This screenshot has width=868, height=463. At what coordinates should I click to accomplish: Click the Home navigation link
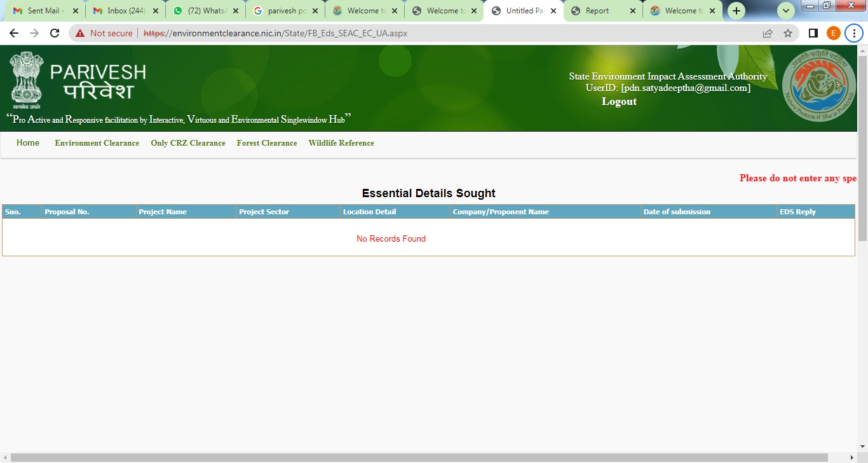pos(27,142)
